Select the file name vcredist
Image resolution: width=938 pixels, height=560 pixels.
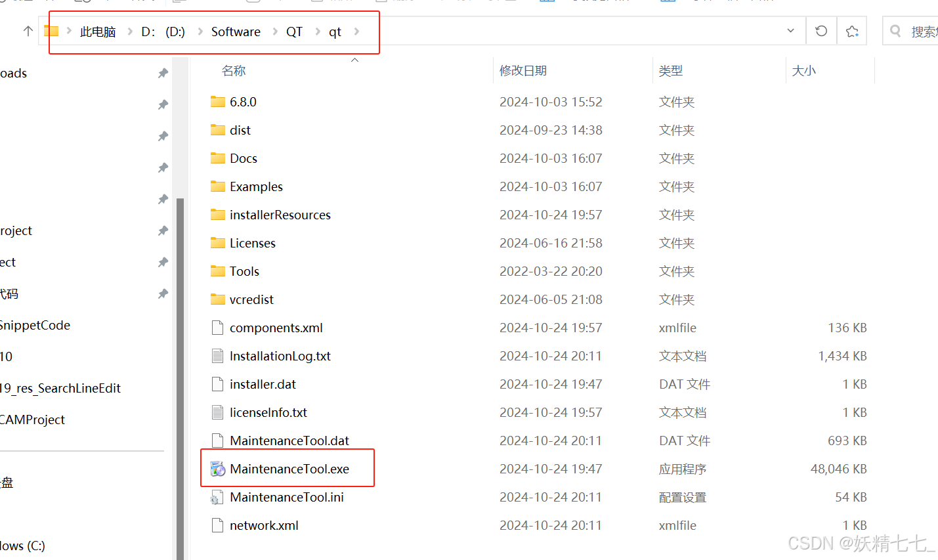(251, 299)
